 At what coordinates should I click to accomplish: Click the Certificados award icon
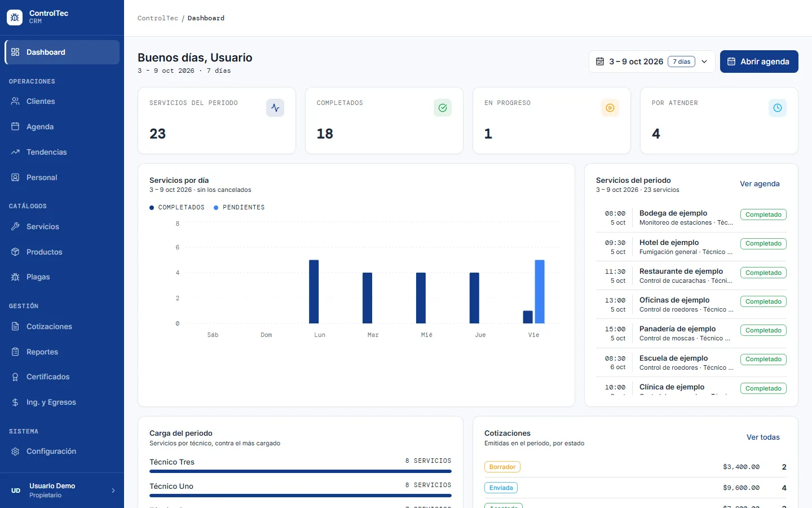(15, 376)
